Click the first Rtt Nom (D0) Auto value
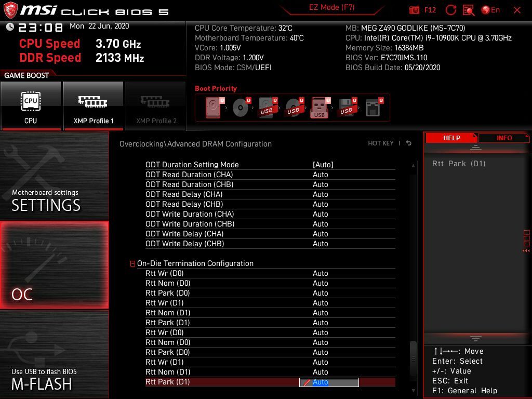This screenshot has height=399, width=532. coord(320,283)
